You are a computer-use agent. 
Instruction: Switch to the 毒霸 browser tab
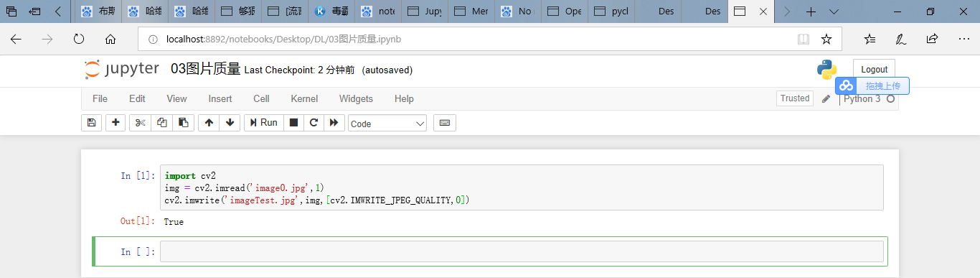point(331,11)
